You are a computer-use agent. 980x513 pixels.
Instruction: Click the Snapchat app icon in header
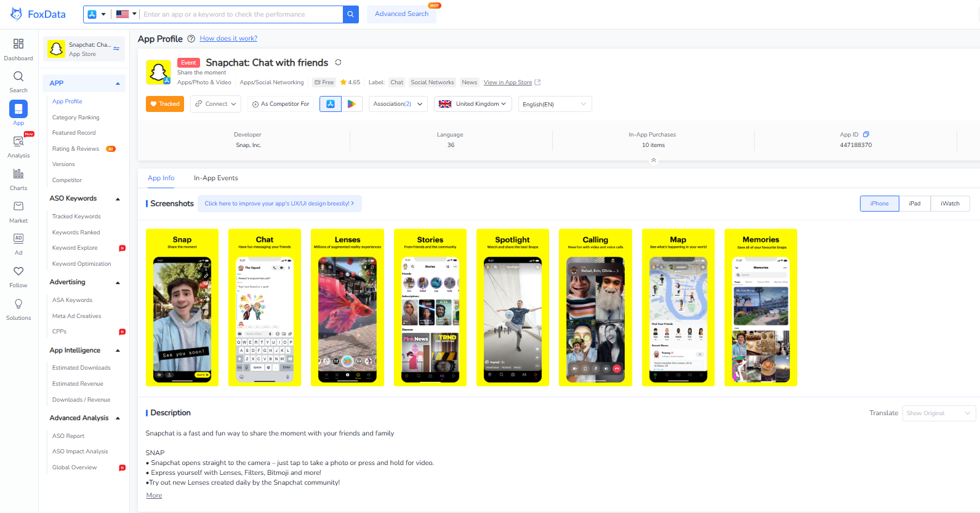tap(158, 72)
